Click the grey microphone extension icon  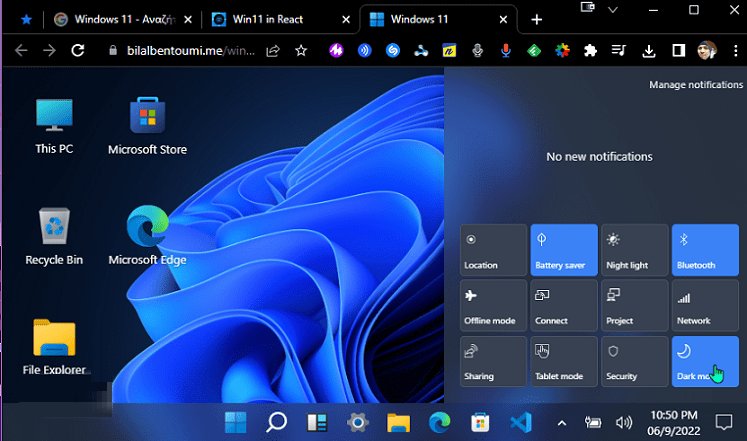pos(477,50)
